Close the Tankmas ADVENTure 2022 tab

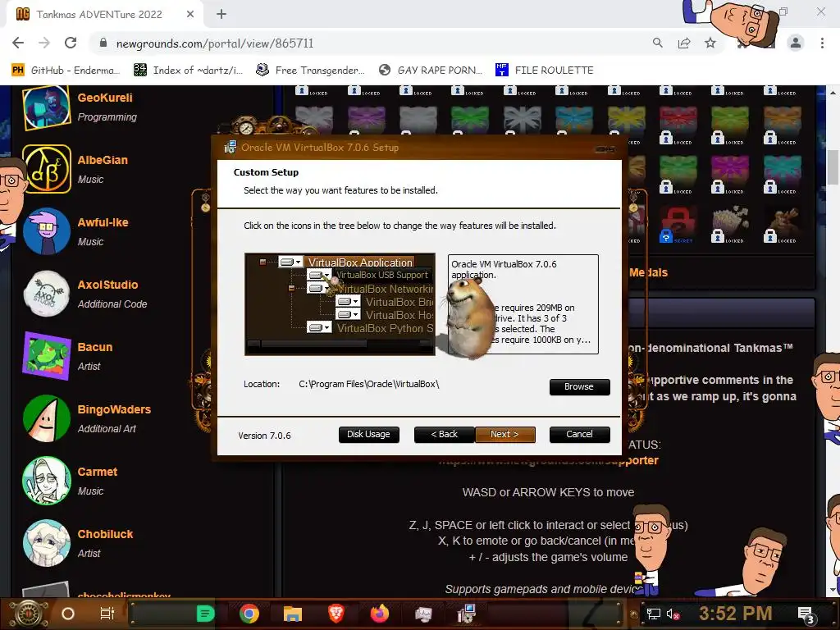click(x=190, y=15)
